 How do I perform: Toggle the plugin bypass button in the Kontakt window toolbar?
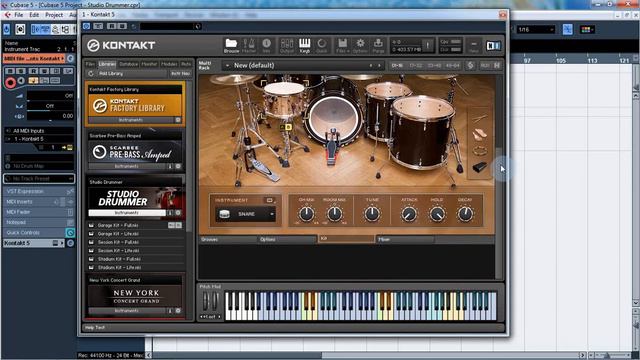coord(87,26)
